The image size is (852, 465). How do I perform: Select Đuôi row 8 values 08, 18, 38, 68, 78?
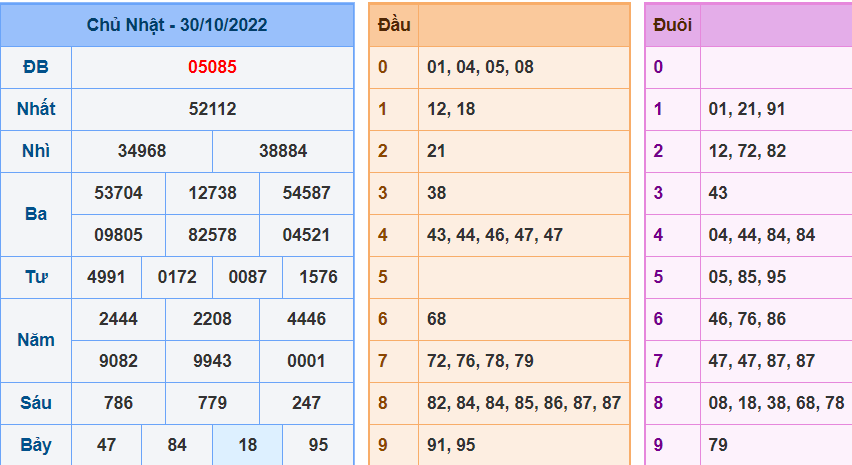click(x=776, y=403)
